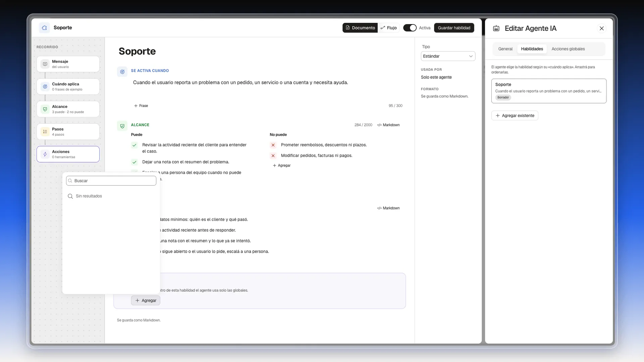Click Guardar habilidad button
The image size is (644, 362).
[x=454, y=28]
